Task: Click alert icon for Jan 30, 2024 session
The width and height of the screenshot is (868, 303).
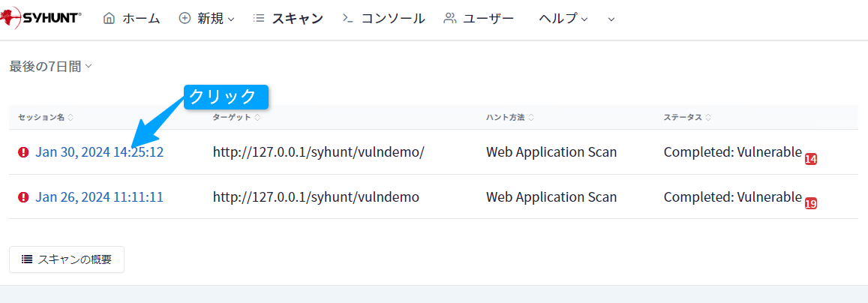Action: 23,152
